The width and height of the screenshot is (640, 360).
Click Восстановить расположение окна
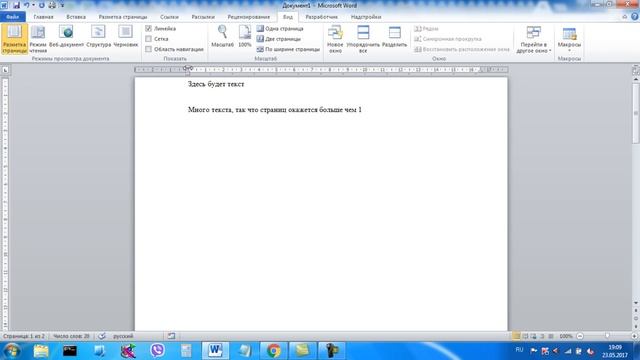coord(462,49)
